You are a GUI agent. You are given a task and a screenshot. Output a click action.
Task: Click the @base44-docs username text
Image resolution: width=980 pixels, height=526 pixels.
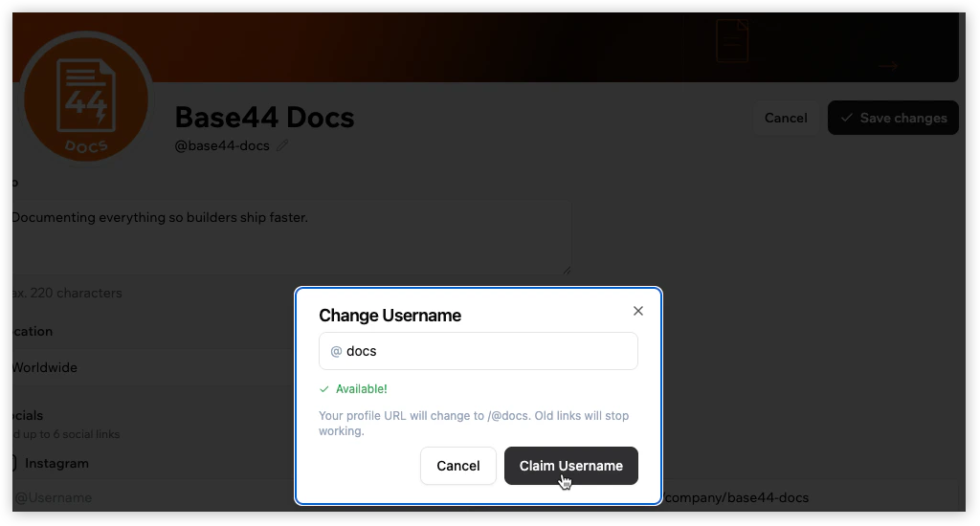pyautogui.click(x=222, y=145)
